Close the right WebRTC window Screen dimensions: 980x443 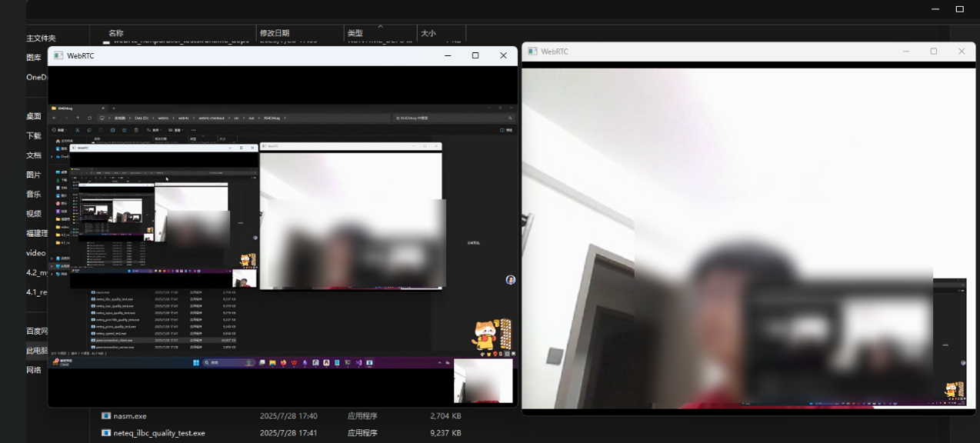962,52
